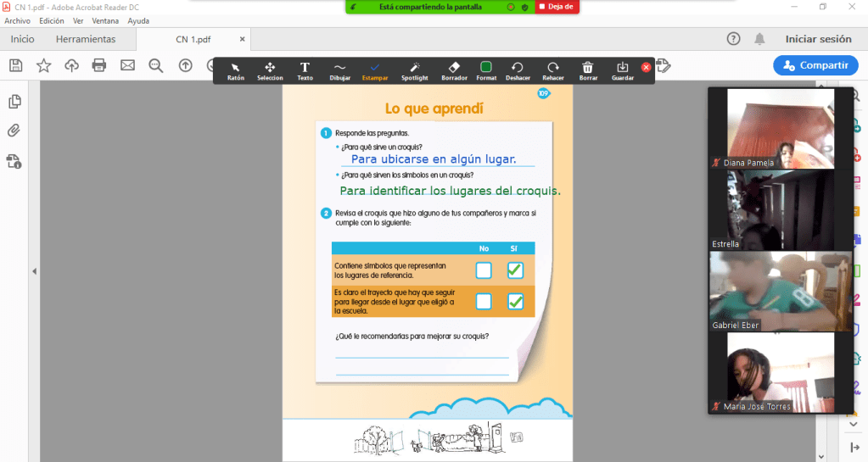The height and width of the screenshot is (462, 868).
Task: Click the Borrar trash icon
Action: point(588,70)
